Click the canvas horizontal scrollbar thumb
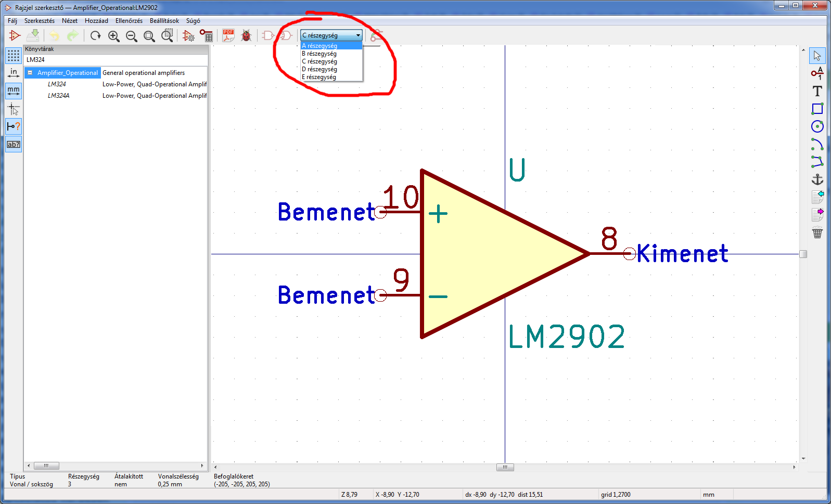Screen dimensions: 831x504 pos(505,467)
